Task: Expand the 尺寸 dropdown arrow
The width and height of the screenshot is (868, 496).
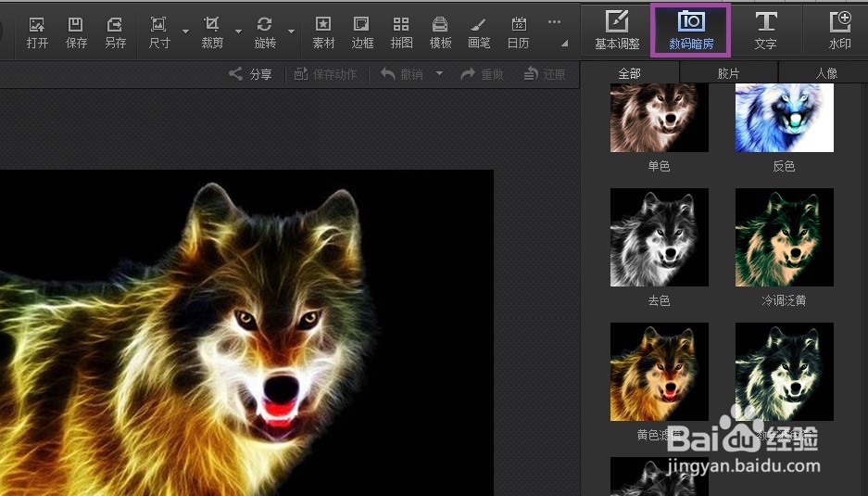Action: (x=185, y=32)
